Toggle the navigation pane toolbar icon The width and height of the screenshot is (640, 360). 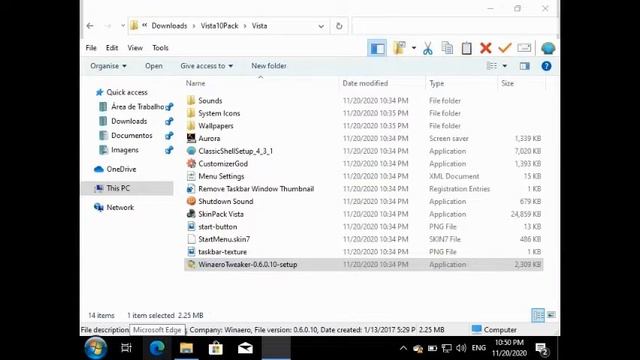click(377, 48)
